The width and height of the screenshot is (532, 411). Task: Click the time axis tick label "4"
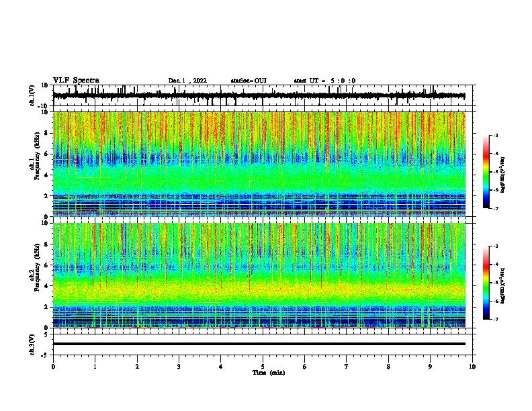[x=221, y=367]
